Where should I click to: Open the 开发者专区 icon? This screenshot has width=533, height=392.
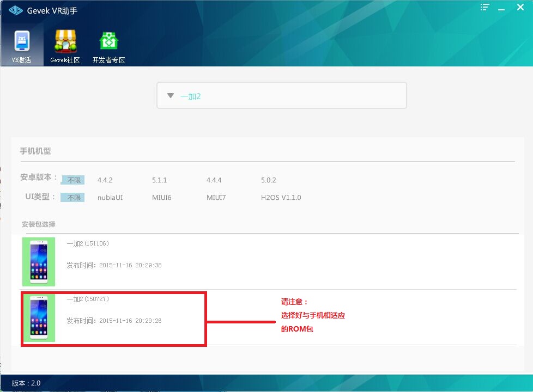(109, 41)
